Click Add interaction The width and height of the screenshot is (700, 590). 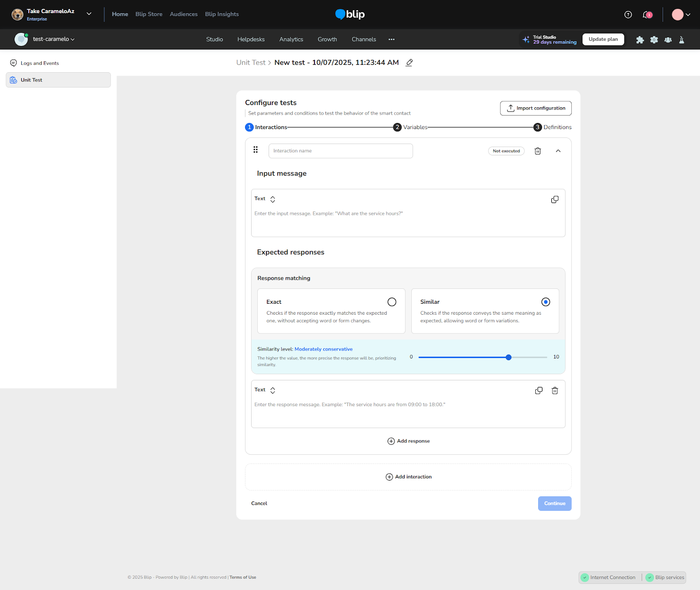pyautogui.click(x=408, y=477)
